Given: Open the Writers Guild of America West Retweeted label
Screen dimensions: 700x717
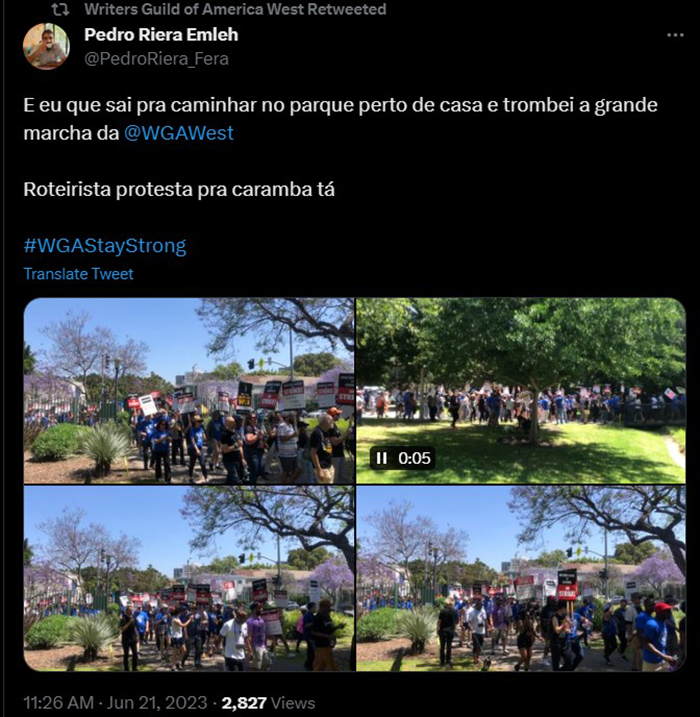Looking at the screenshot, I should pyautogui.click(x=235, y=9).
